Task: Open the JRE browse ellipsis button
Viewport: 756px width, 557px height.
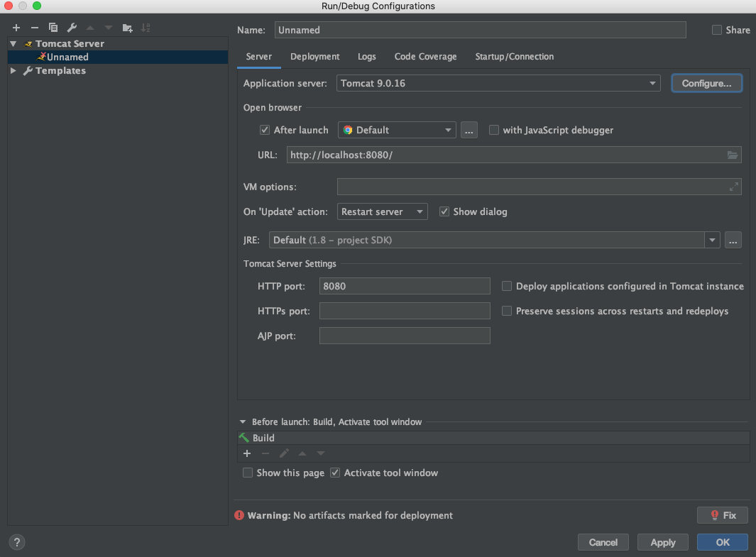Action: pyautogui.click(x=733, y=240)
